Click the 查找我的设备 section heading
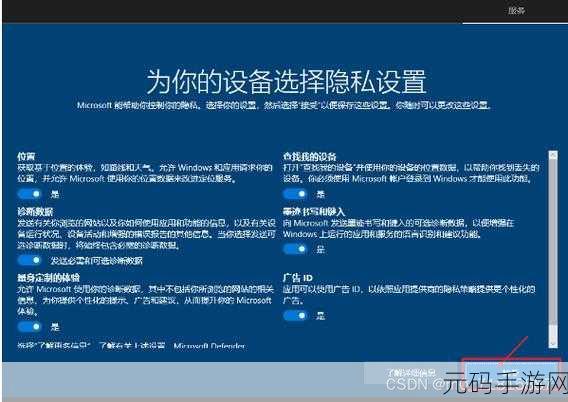The height and width of the screenshot is (402, 568). [310, 156]
